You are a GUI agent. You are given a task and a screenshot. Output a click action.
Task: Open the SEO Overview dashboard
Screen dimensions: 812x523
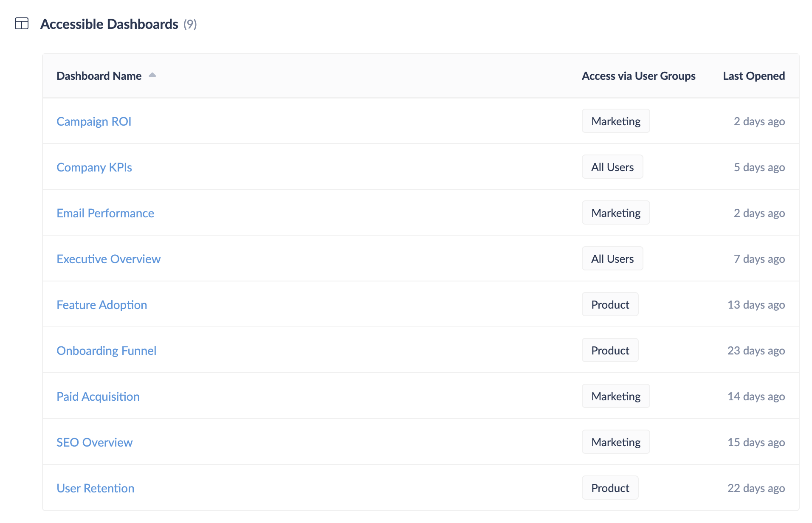point(94,442)
